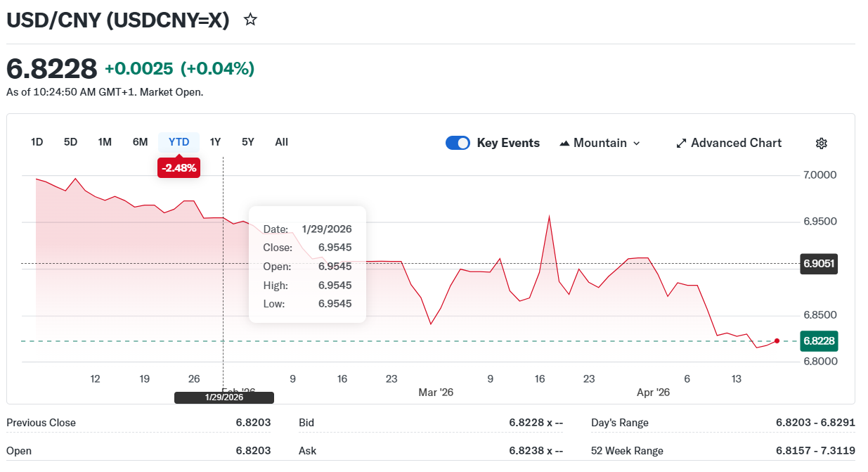Click the -2.48% YTD change badge
The width and height of the screenshot is (868, 472).
(179, 168)
